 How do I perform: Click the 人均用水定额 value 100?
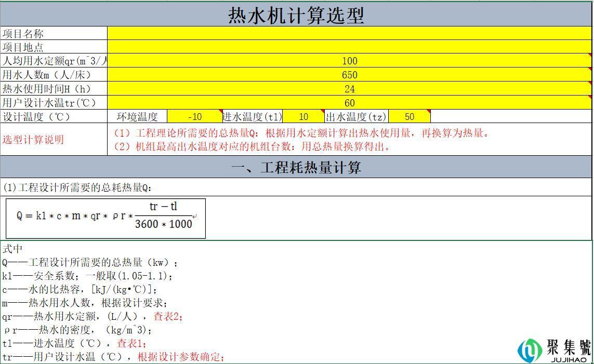coord(349,60)
